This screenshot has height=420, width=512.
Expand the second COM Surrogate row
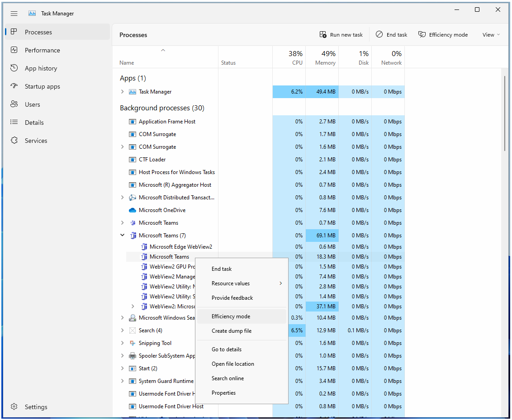122,147
